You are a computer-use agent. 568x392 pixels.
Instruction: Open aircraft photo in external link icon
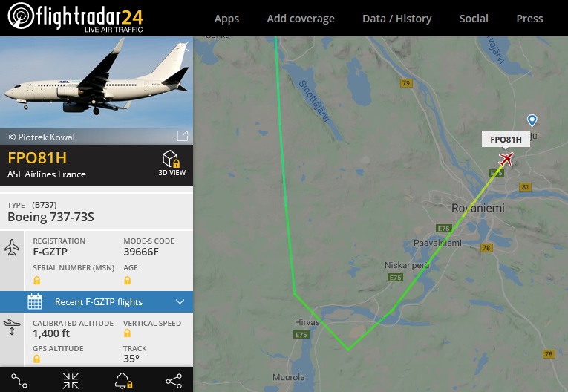tap(183, 136)
